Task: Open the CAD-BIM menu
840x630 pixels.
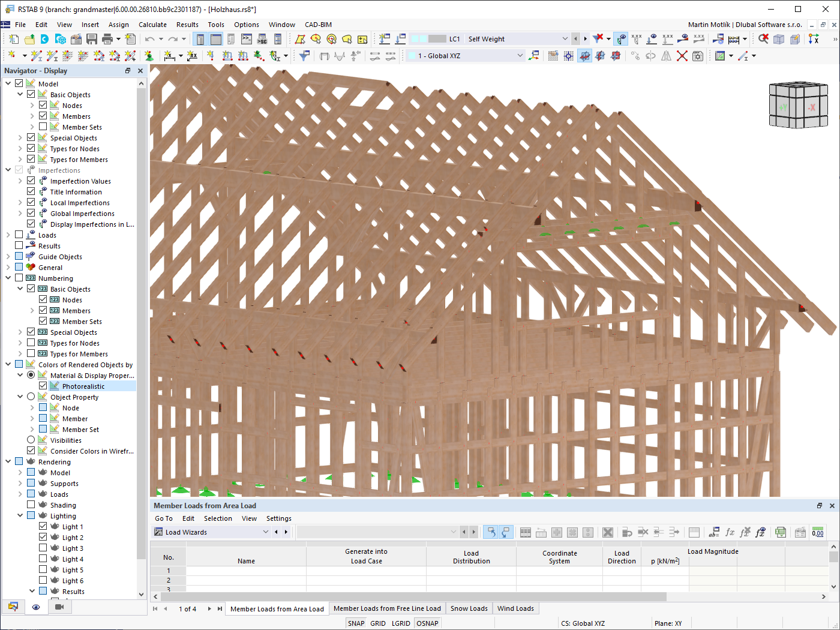Action: [318, 25]
